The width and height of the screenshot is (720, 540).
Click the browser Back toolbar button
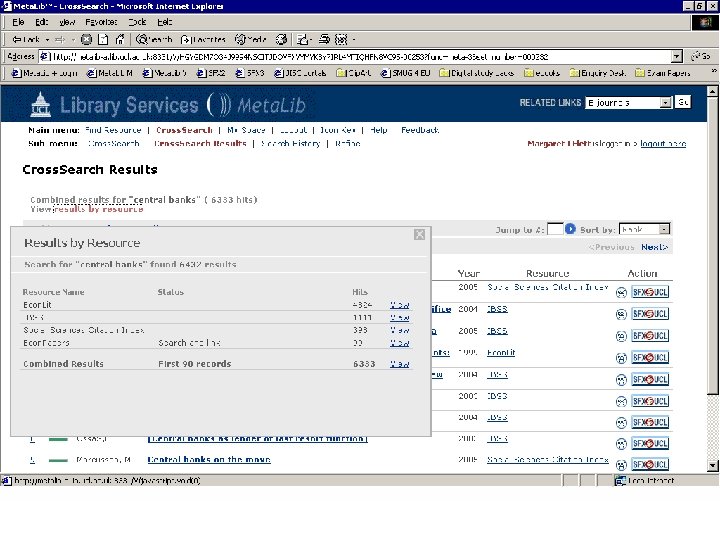(26, 39)
